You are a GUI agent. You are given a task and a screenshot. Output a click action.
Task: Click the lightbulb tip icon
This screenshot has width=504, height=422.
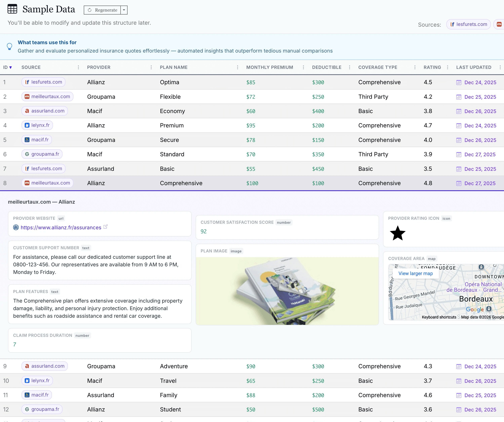click(9, 46)
